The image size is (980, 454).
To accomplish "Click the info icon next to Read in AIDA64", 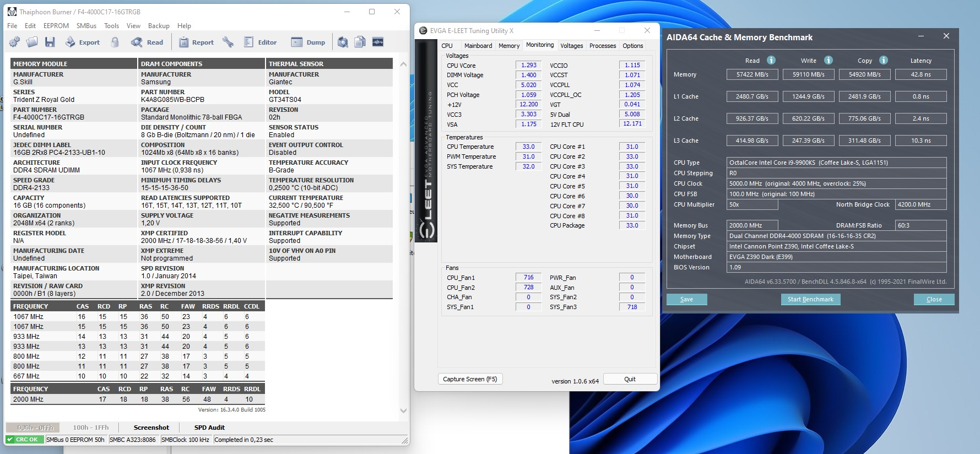I will 771,60.
